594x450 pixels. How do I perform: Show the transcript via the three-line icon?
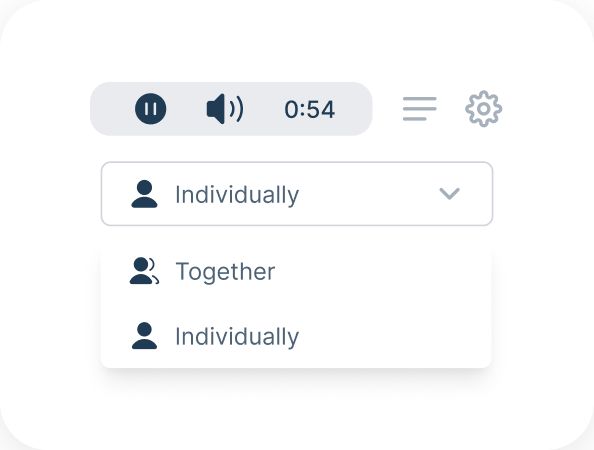(419, 109)
